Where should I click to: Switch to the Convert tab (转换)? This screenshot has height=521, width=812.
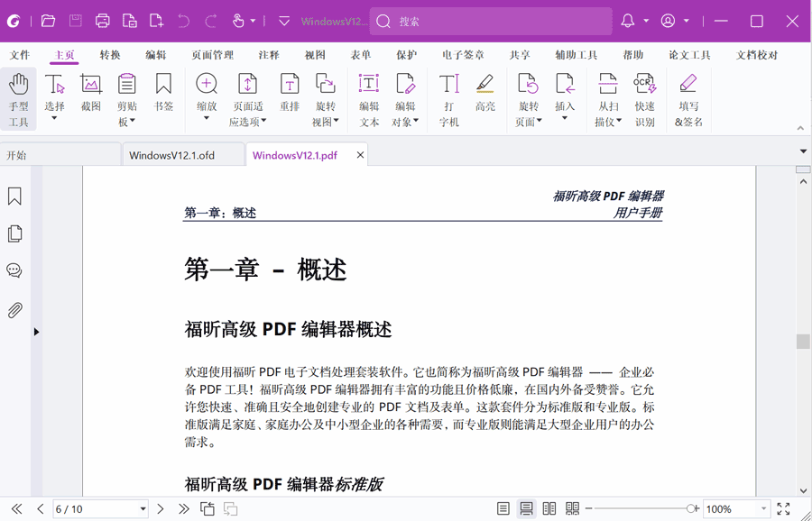(110, 55)
